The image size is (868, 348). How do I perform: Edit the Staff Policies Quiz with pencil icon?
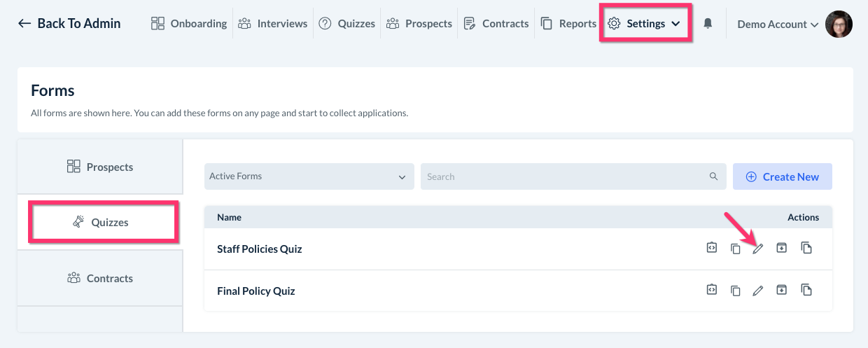[758, 249]
